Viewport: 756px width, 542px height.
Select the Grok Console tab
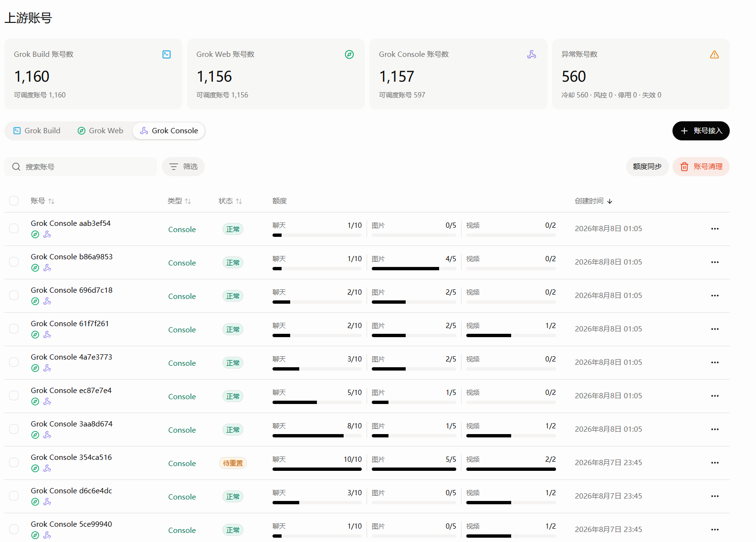[x=169, y=131]
